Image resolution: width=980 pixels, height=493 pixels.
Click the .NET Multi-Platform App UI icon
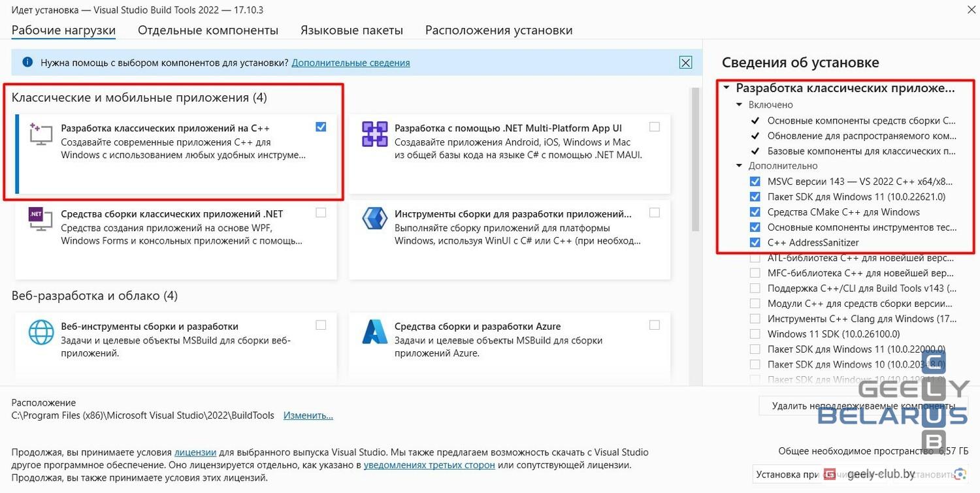375,134
